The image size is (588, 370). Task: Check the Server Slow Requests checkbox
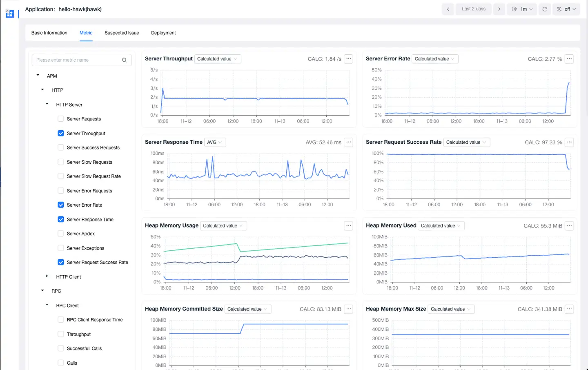click(61, 162)
